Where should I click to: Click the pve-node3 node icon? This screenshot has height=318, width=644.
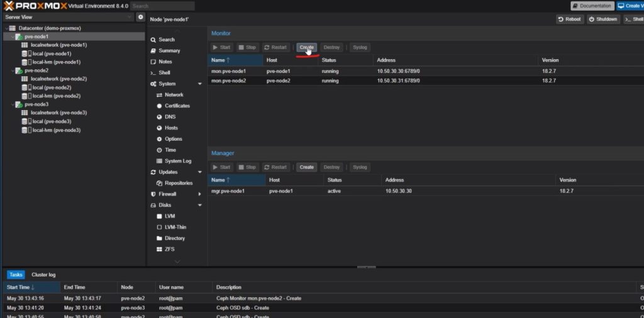(x=19, y=104)
